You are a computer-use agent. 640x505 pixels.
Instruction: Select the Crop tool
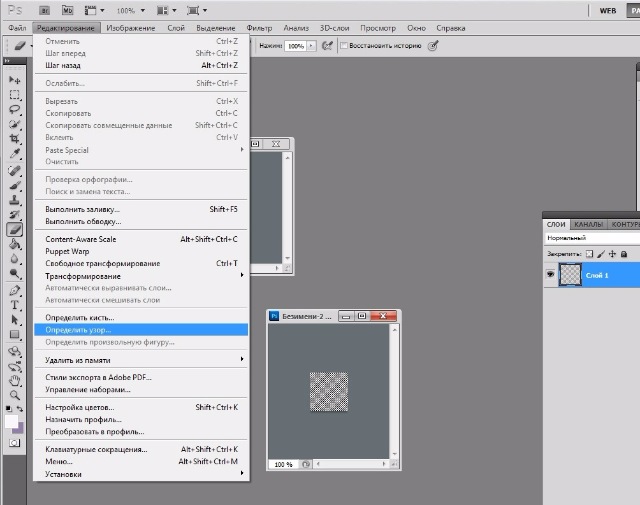pyautogui.click(x=15, y=139)
